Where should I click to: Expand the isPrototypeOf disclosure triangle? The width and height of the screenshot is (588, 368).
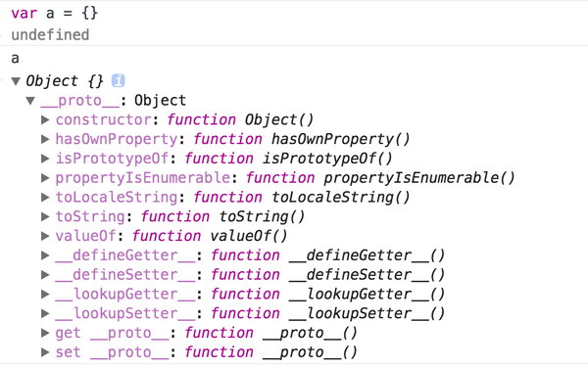[x=45, y=159]
